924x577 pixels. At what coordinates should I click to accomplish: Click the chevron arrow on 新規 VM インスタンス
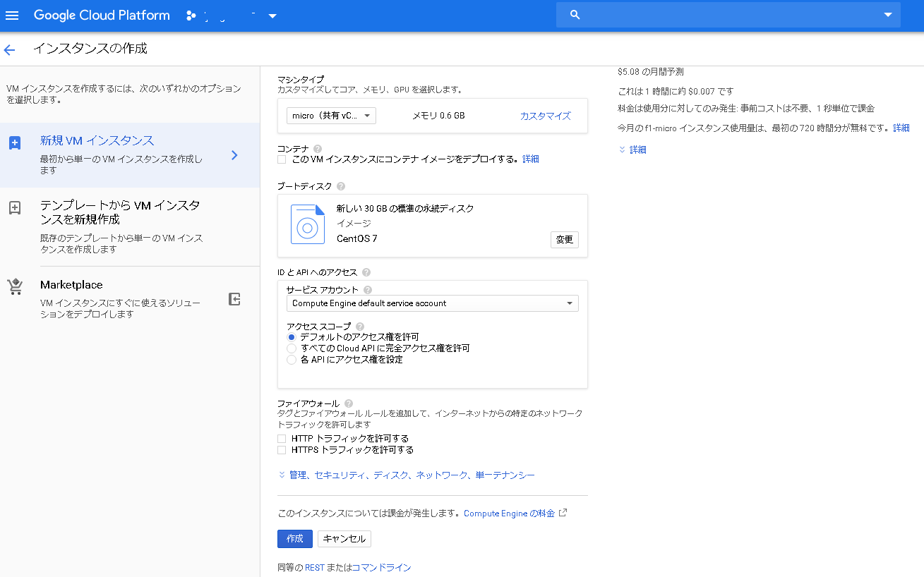click(235, 155)
